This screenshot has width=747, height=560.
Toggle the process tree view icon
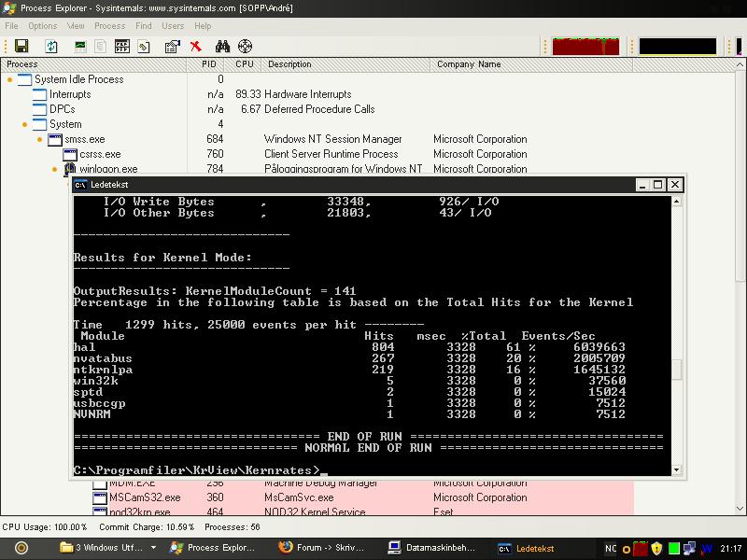pos(100,46)
